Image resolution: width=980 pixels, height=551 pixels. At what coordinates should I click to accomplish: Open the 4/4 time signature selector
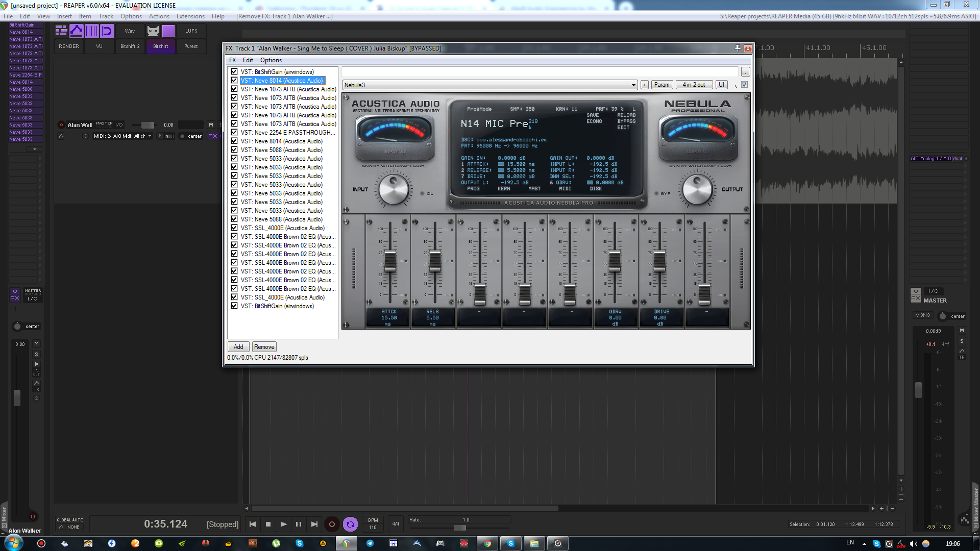396,524
